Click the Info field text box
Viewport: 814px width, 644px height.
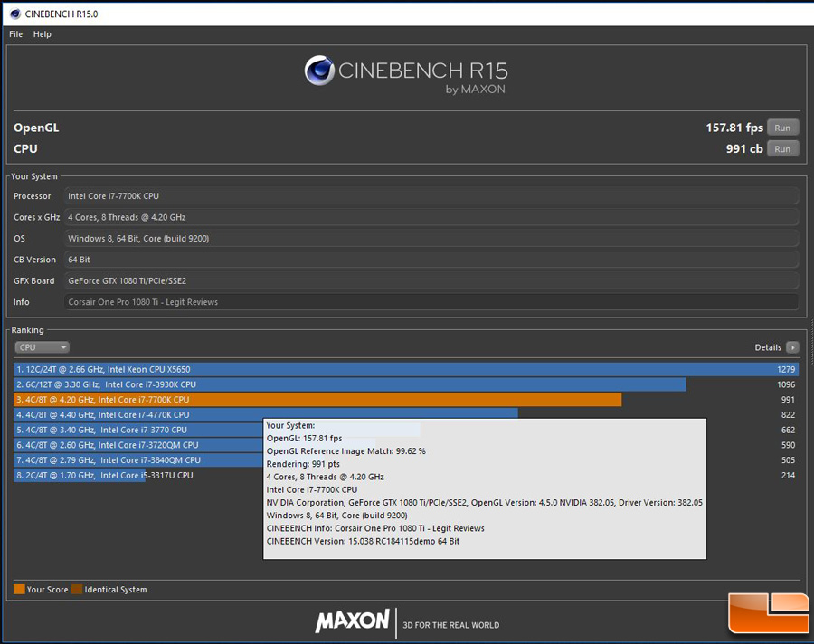pyautogui.click(x=431, y=302)
